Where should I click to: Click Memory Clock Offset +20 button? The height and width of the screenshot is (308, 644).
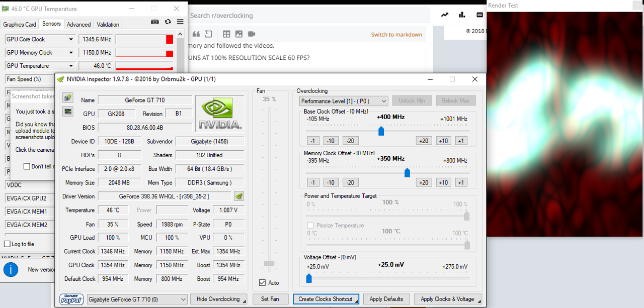(x=424, y=182)
